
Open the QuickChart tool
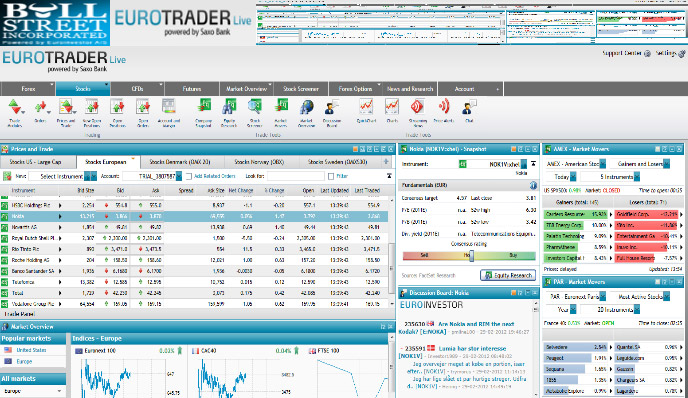coord(366,107)
